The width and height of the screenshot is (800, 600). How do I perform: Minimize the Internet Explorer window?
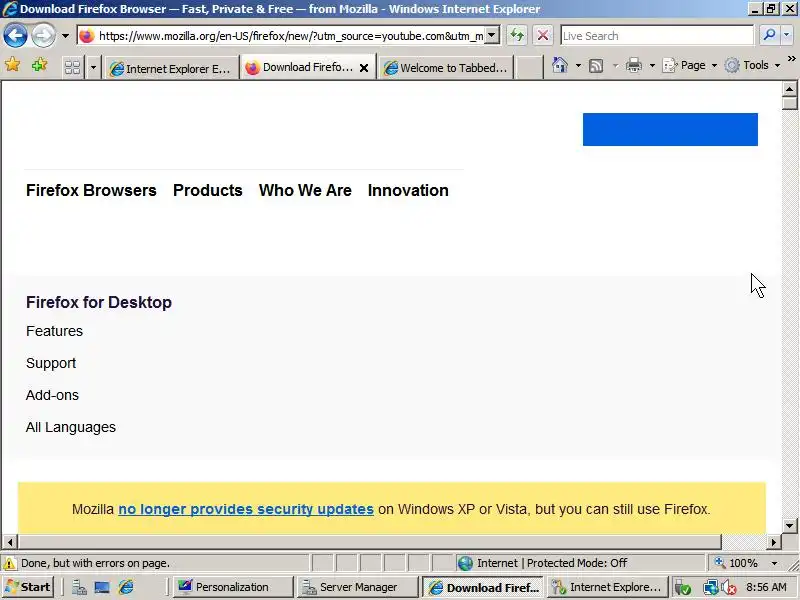click(x=755, y=9)
